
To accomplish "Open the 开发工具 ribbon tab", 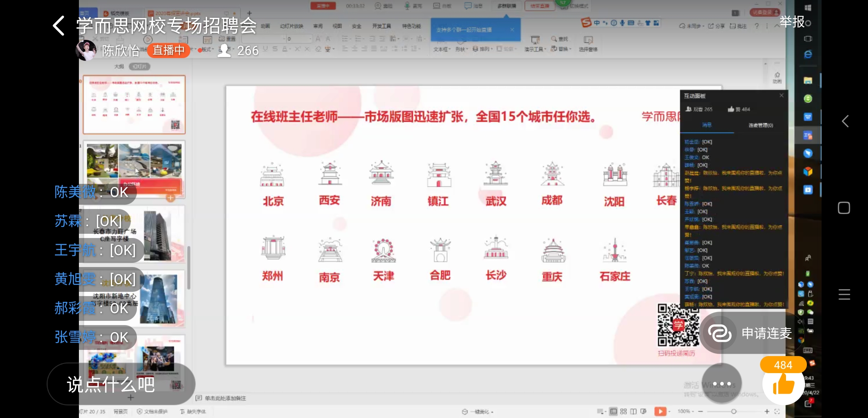I will 382,26.
